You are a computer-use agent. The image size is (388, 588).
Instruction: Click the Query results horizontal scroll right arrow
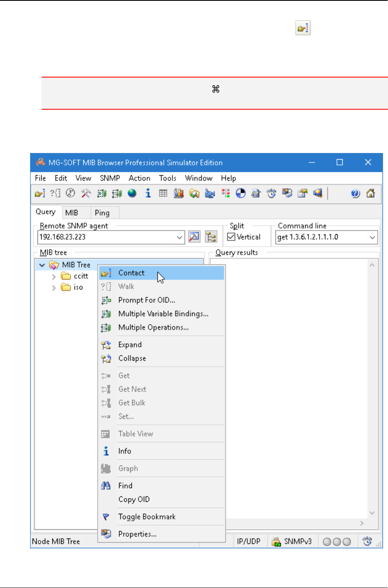click(362, 523)
